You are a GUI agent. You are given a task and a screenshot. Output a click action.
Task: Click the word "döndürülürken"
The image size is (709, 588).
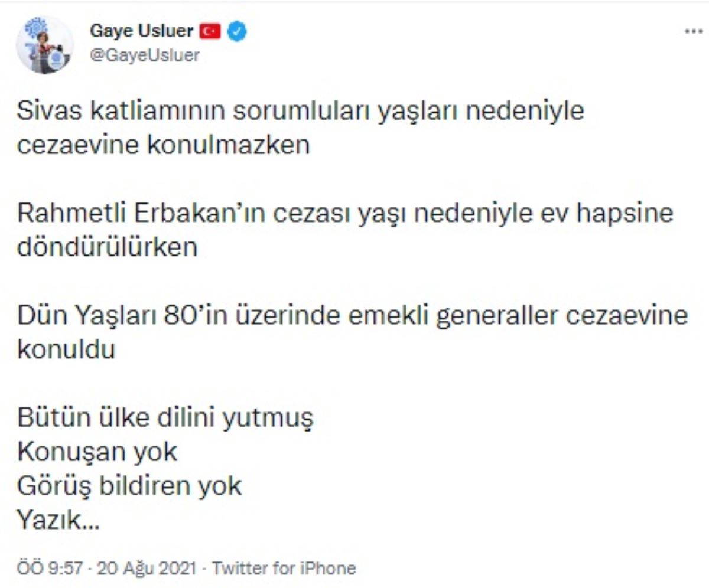pos(108,247)
